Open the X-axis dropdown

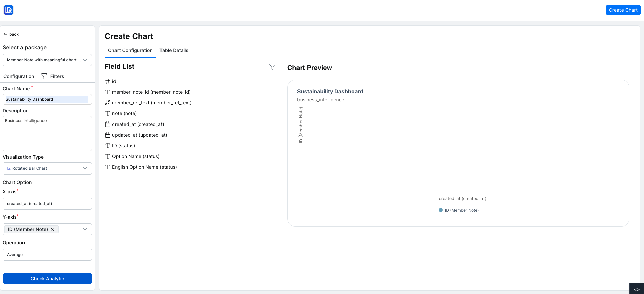[x=47, y=204]
